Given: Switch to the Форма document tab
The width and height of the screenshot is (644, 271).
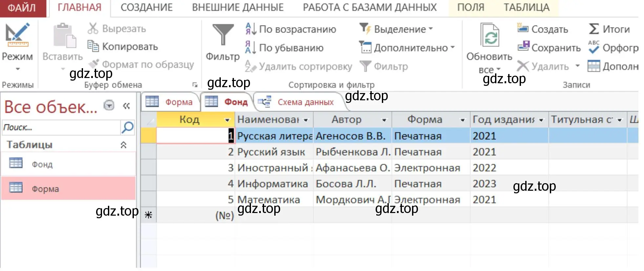Looking at the screenshot, I should [x=170, y=102].
